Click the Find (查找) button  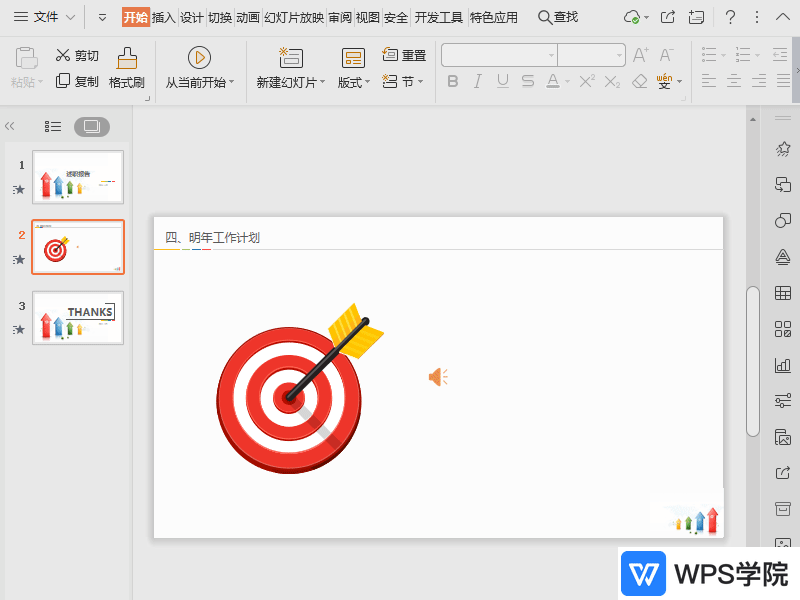(558, 17)
